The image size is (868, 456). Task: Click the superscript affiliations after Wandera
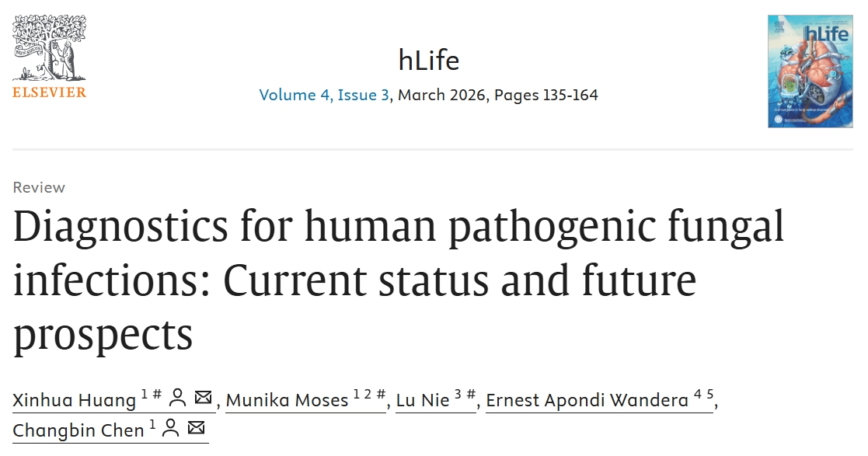pos(704,395)
